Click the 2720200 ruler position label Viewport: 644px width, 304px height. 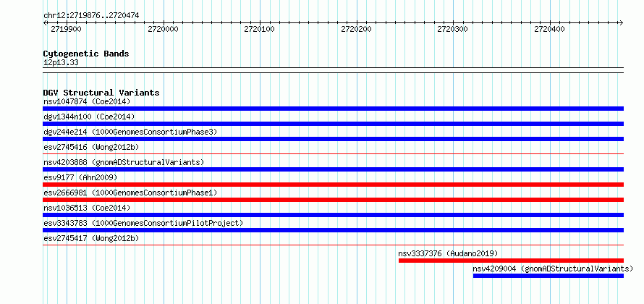[x=356, y=30]
